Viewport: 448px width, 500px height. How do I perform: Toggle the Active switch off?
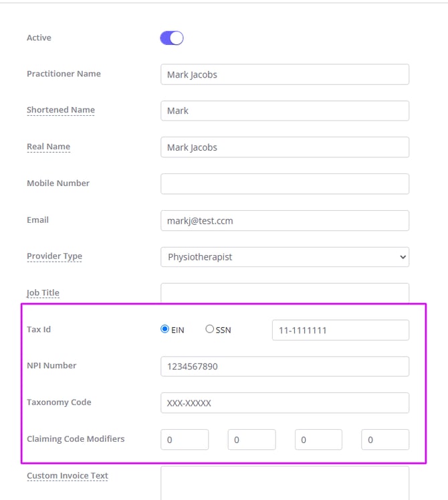tap(171, 38)
